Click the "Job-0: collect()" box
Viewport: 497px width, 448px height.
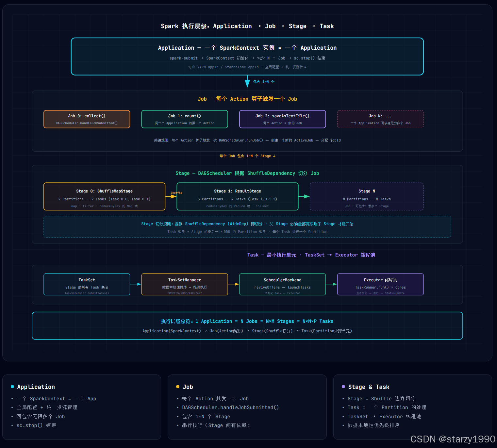(87, 119)
